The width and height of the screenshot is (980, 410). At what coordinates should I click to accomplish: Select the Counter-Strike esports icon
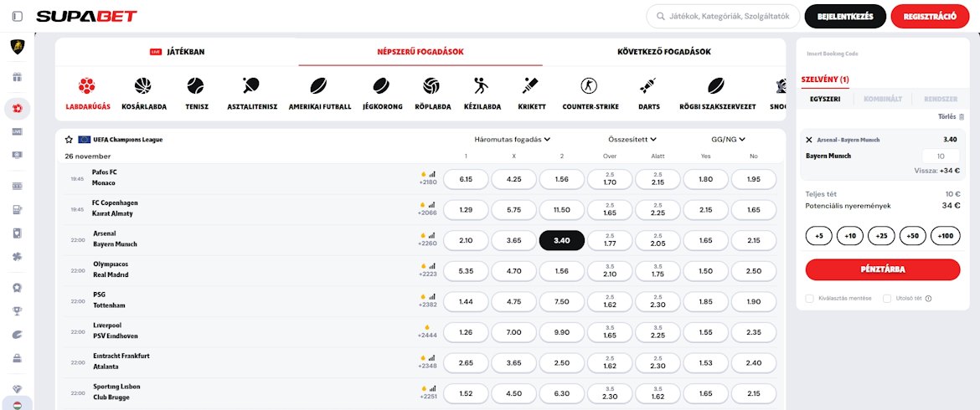590,86
